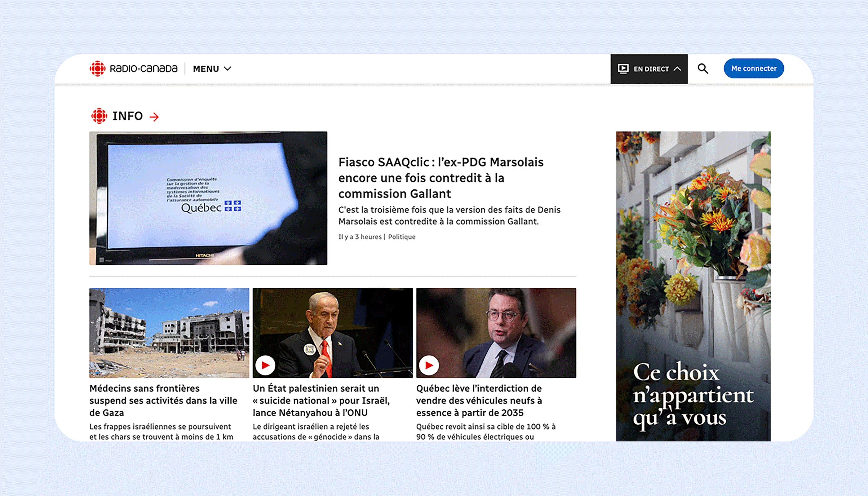Open the Fiasco SAAQclic headline
The width and height of the screenshot is (868, 496).
pos(441,178)
